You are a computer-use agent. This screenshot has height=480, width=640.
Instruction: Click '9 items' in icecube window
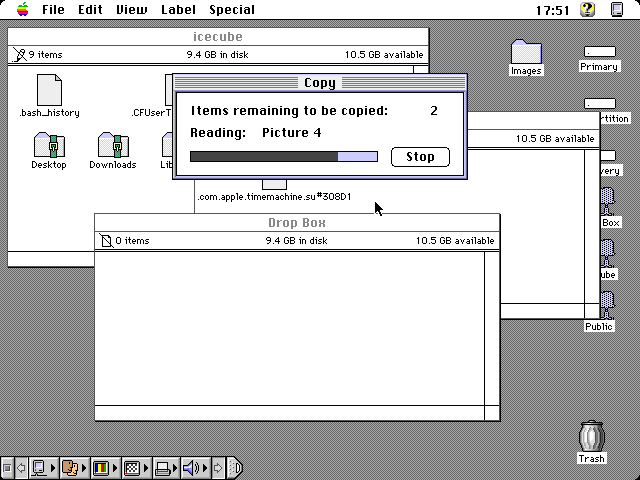click(x=45, y=55)
